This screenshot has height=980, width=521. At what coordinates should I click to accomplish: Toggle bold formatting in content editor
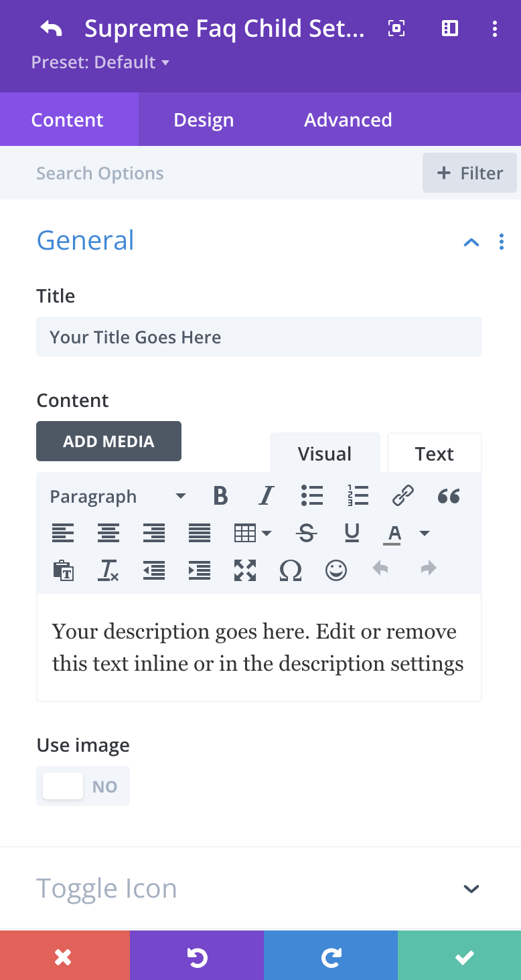(220, 496)
